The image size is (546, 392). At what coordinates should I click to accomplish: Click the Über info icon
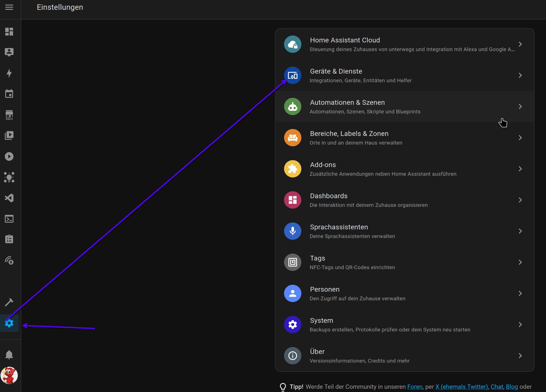click(x=293, y=356)
